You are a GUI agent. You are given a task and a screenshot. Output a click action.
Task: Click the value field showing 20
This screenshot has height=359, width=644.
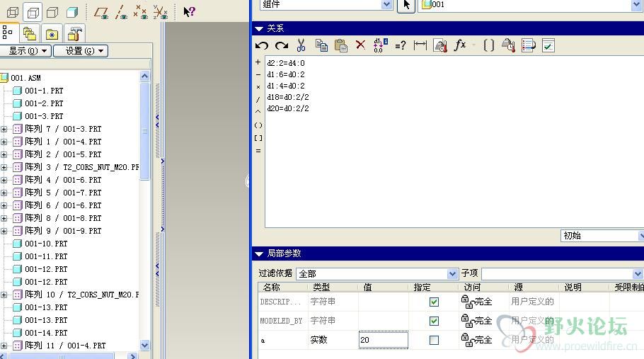click(x=383, y=340)
